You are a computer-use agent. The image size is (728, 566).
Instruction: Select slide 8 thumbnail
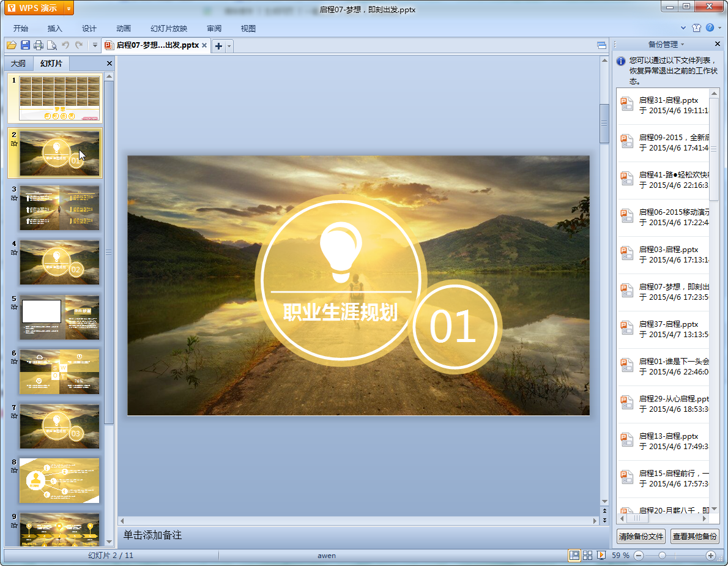pyautogui.click(x=59, y=480)
